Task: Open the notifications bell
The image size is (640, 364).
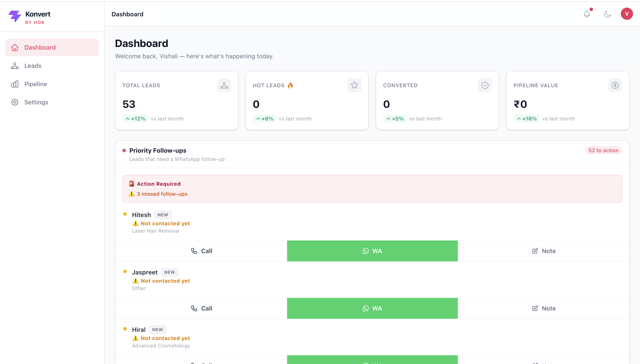Action: [587, 14]
